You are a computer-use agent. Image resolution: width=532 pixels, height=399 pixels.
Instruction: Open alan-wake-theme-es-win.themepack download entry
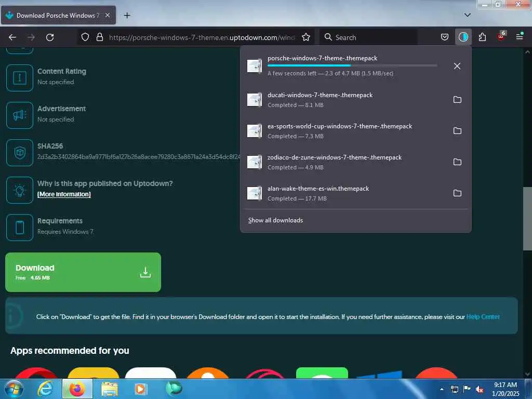click(x=344, y=193)
